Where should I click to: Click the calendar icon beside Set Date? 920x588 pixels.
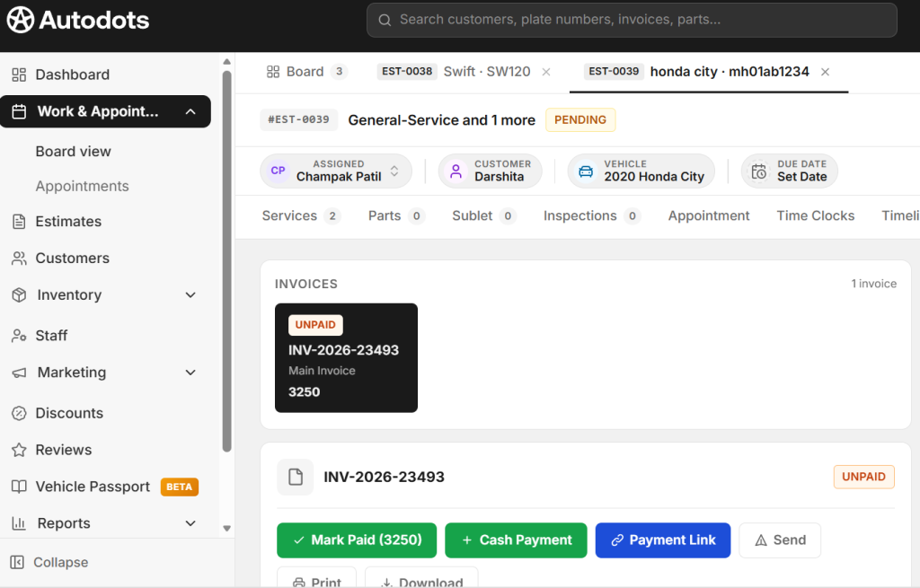point(760,171)
